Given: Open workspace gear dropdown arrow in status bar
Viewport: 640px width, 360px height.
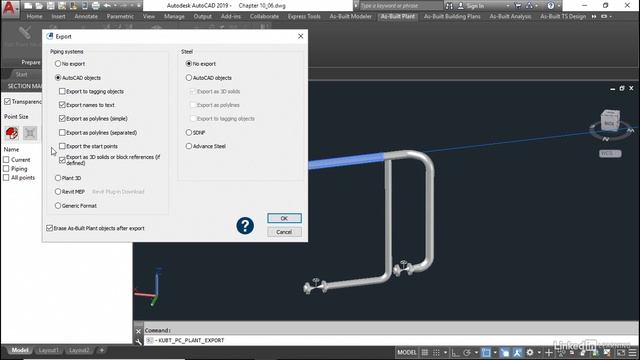Looking at the screenshot, I should coord(539,352).
